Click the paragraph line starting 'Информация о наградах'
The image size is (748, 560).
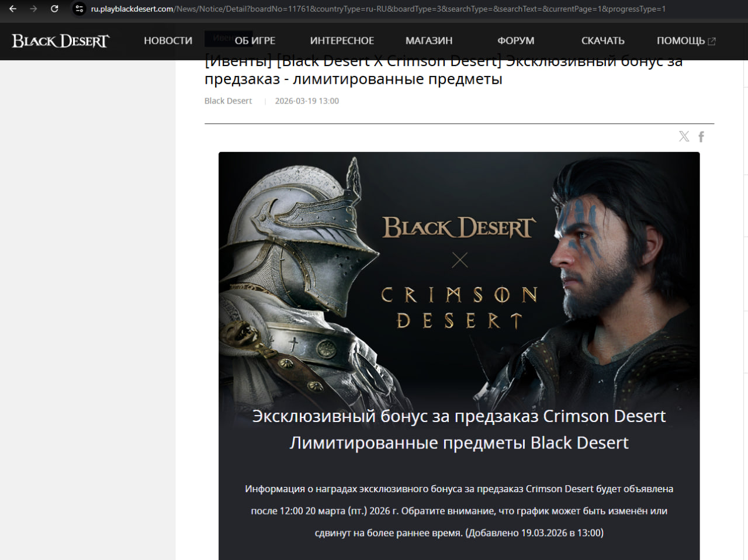tap(459, 489)
